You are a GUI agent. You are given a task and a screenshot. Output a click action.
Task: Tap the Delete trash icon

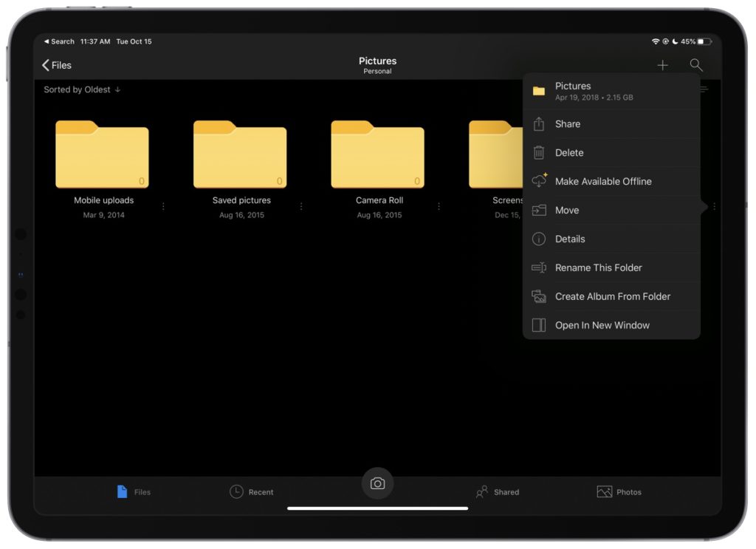pos(539,152)
